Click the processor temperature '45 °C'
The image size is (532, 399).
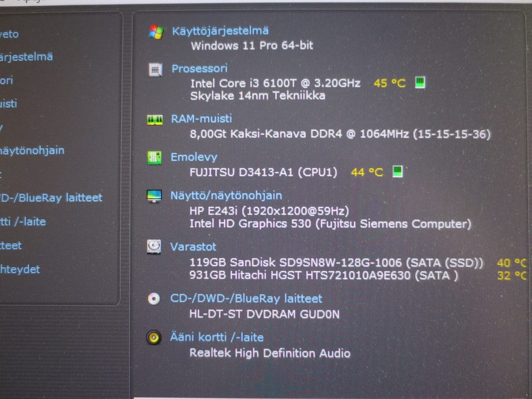(x=390, y=83)
